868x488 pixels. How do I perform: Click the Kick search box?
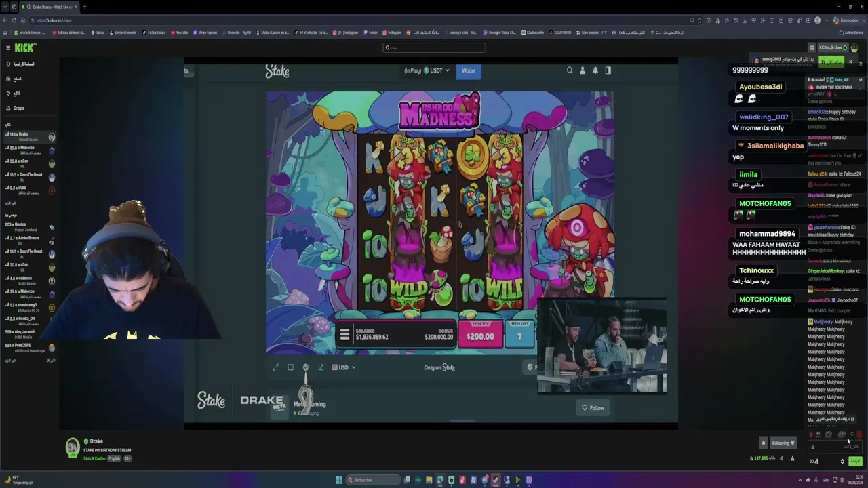(434, 47)
